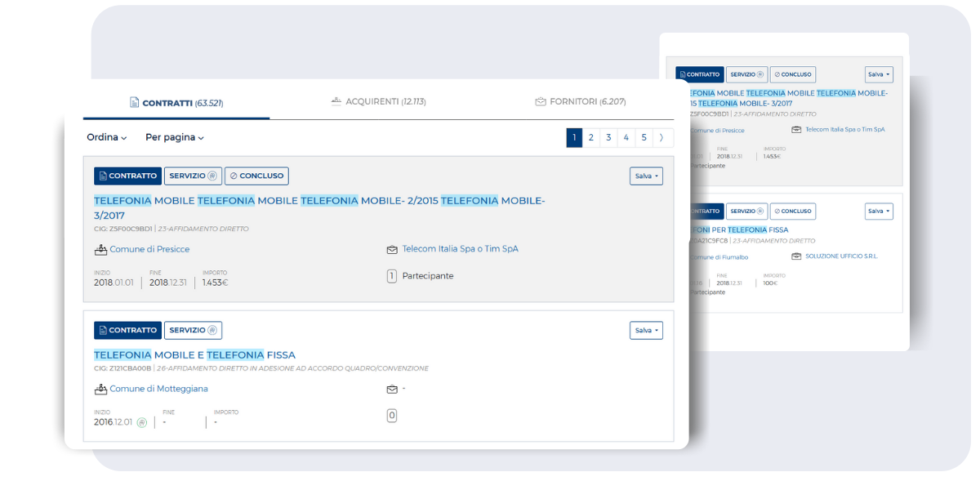Click the participant count icon showing 1

[x=392, y=276]
